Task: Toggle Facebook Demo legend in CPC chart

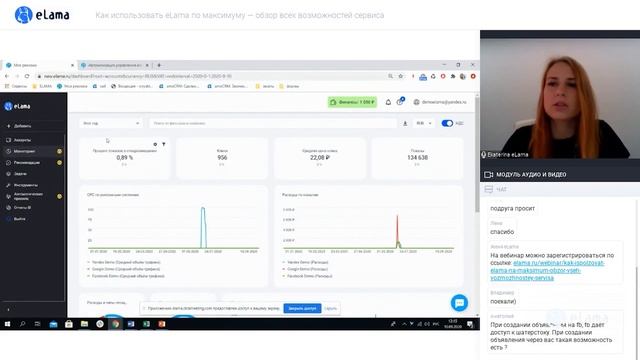Action: [126, 276]
